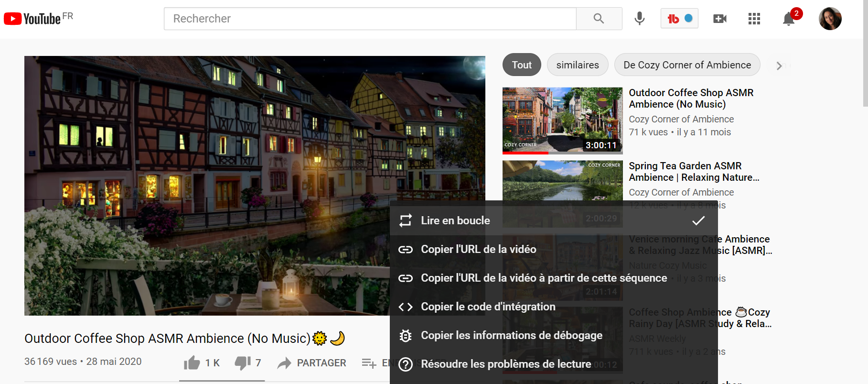Open Outdoor Coffee Shop thumbnail 3:00:11
The width and height of the screenshot is (868, 384).
click(563, 121)
